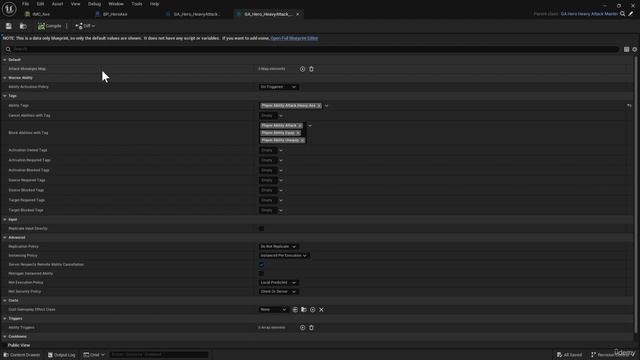Open the Activation Blocked Tags dropdown

coord(281,170)
